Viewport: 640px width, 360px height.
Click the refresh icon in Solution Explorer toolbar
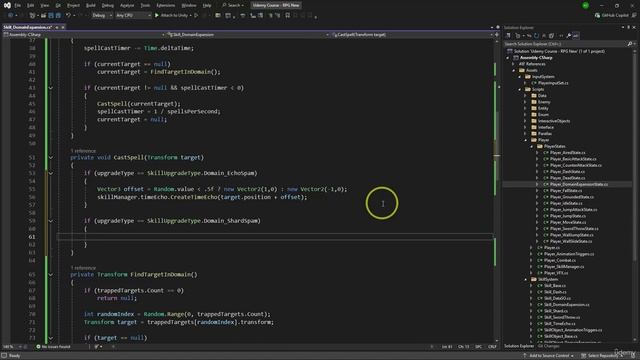pos(536,36)
